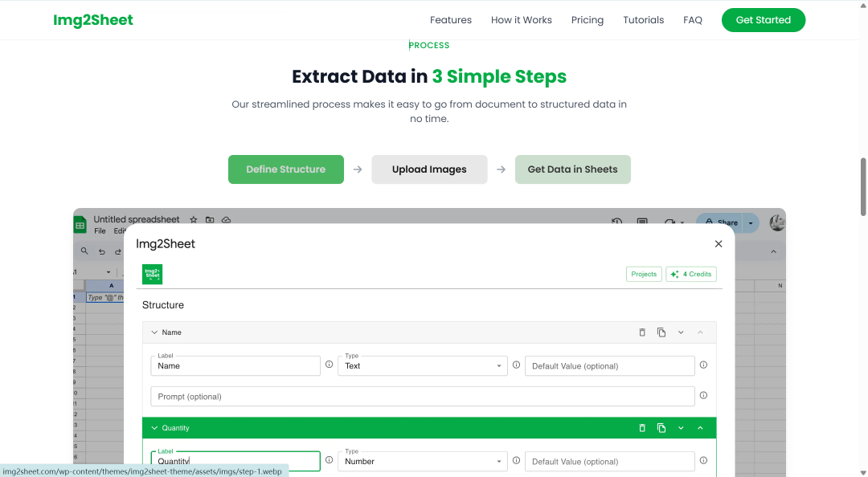Click the page vertical scrollbar thumb

coord(863,187)
